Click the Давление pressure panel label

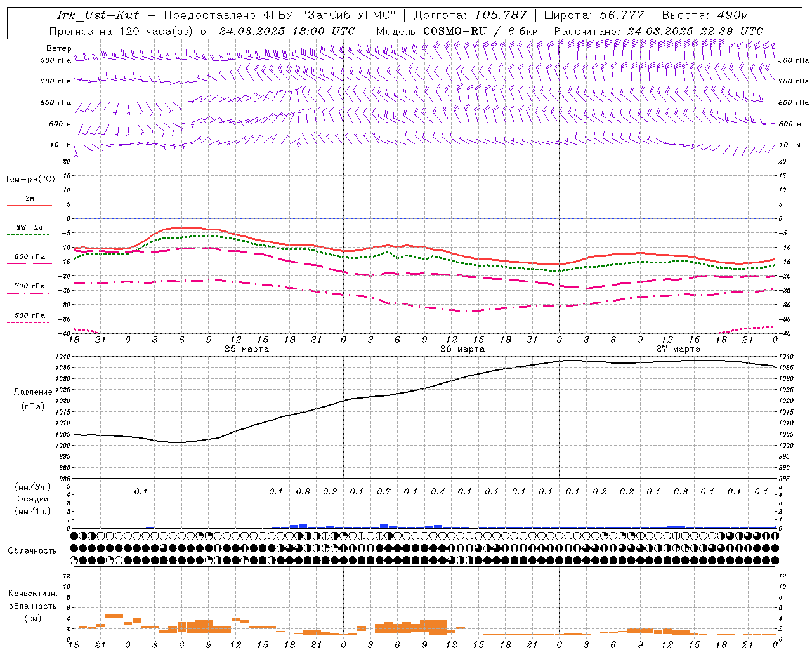click(33, 392)
